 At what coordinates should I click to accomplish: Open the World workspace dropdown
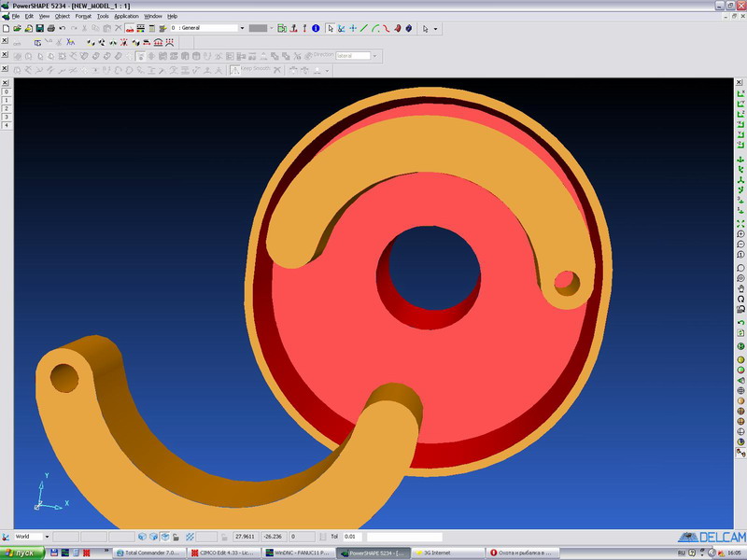[47, 537]
